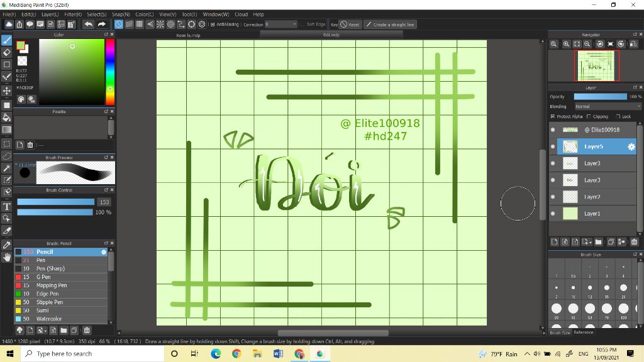Viewport: 644px width, 362px height.
Task: Hide the @ Elite100918 layer
Action: click(x=553, y=129)
